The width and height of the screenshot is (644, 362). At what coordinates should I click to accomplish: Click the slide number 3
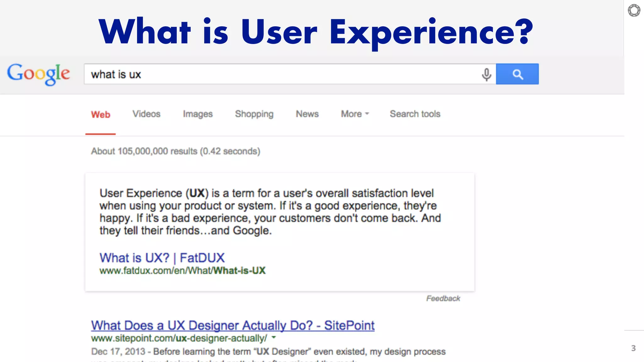pos(633,348)
